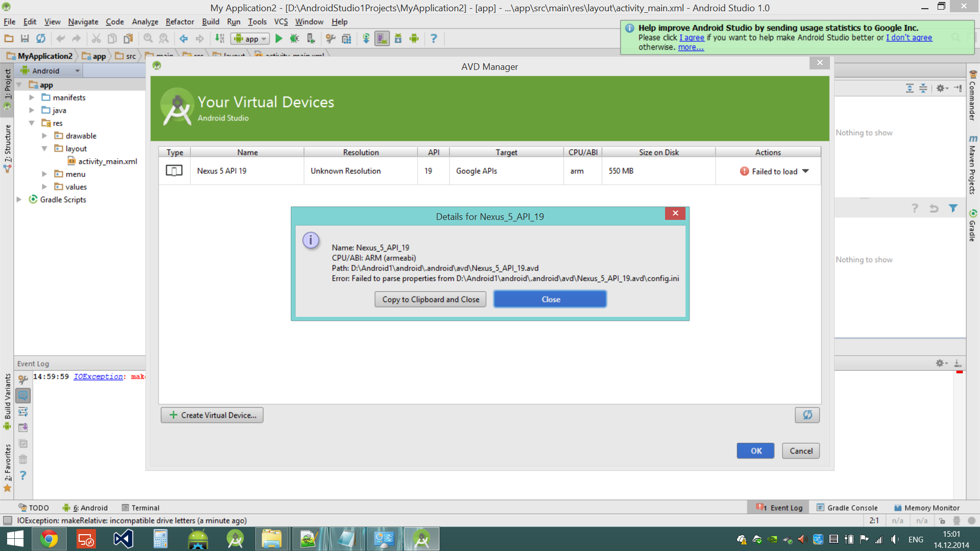Expand Gradle Scripts node
The width and height of the screenshot is (980, 551).
(19, 199)
